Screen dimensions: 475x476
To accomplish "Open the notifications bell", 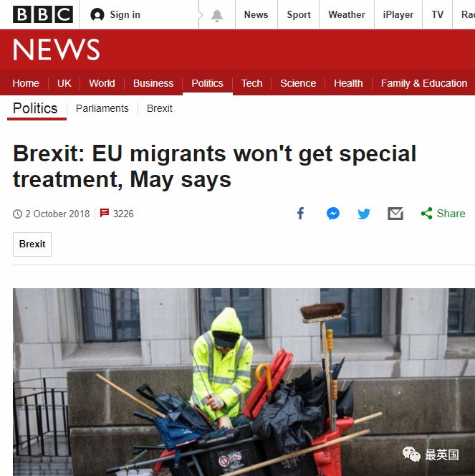I will point(217,15).
